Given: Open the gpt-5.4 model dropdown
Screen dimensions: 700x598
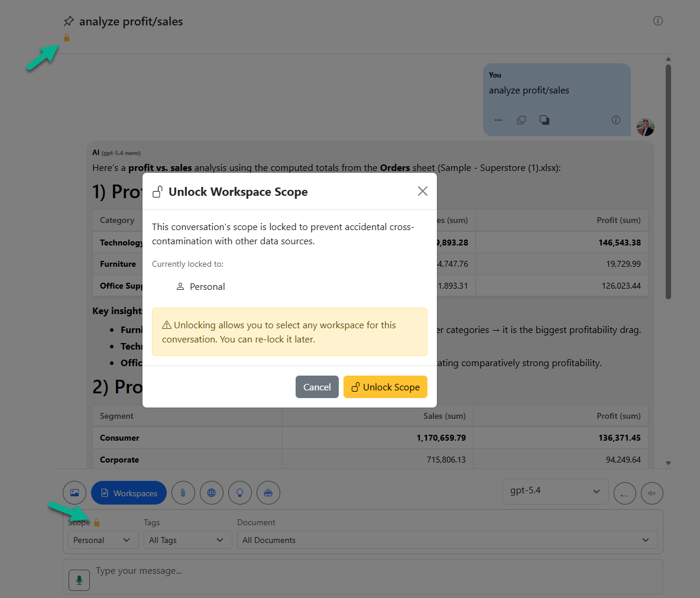Looking at the screenshot, I should 555,492.
